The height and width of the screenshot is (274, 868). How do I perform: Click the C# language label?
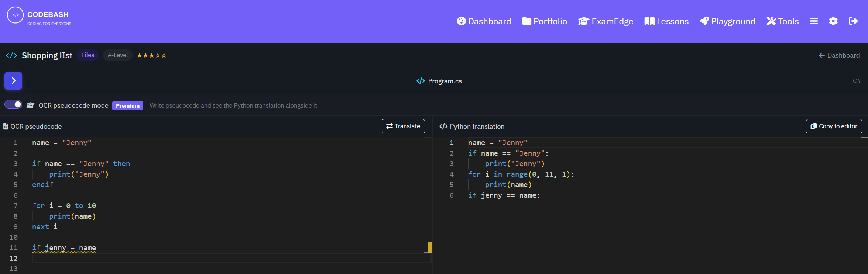tap(857, 81)
